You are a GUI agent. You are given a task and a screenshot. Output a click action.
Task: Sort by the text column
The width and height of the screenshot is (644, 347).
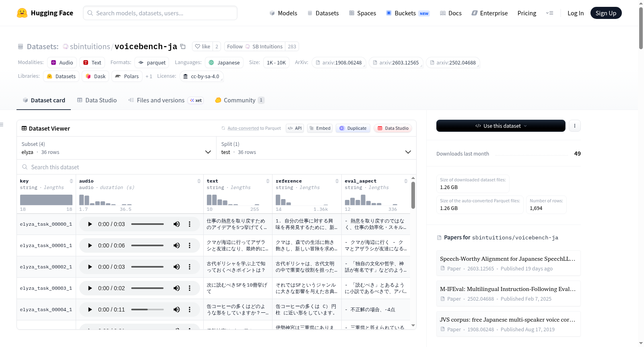(x=268, y=181)
